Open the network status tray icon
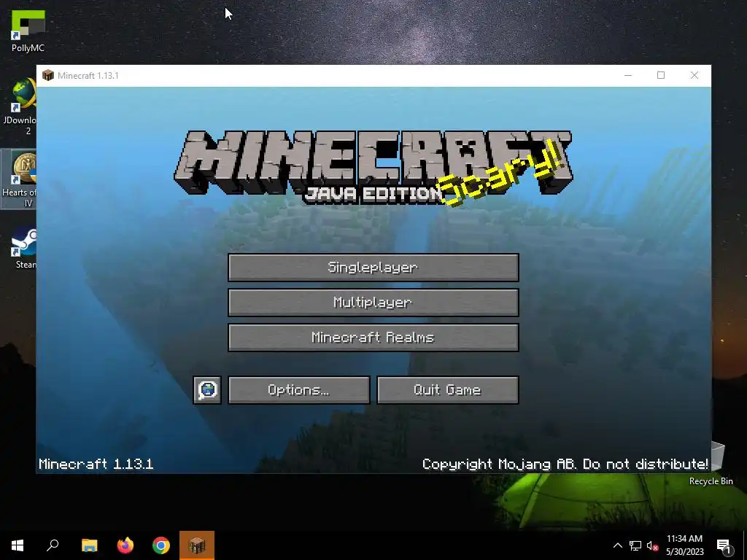Viewport: 747px width, 560px height. 635,545
